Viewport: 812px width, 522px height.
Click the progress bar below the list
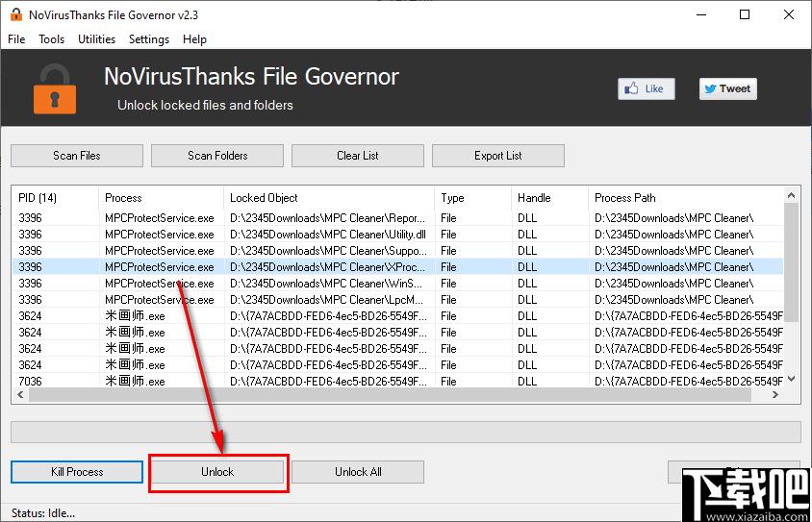click(406, 433)
